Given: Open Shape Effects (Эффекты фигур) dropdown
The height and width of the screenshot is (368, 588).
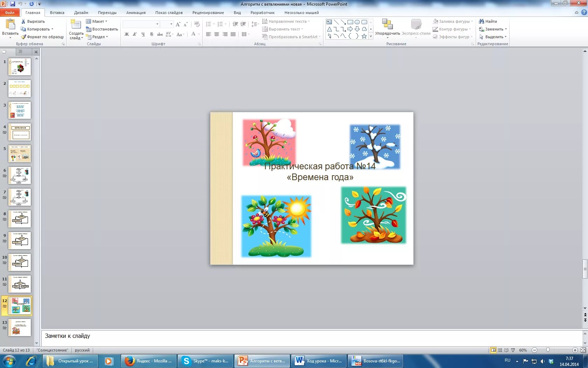Looking at the screenshot, I should [453, 37].
